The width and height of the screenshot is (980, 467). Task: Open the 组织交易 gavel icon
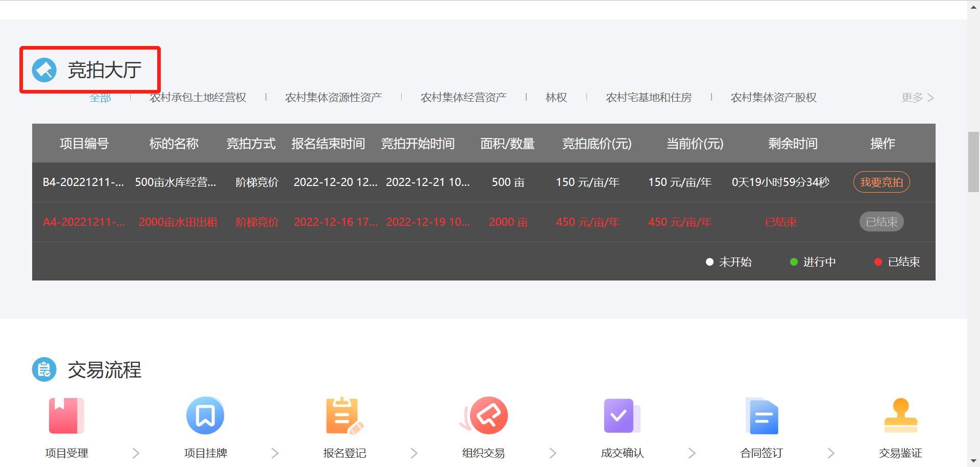pyautogui.click(x=483, y=415)
